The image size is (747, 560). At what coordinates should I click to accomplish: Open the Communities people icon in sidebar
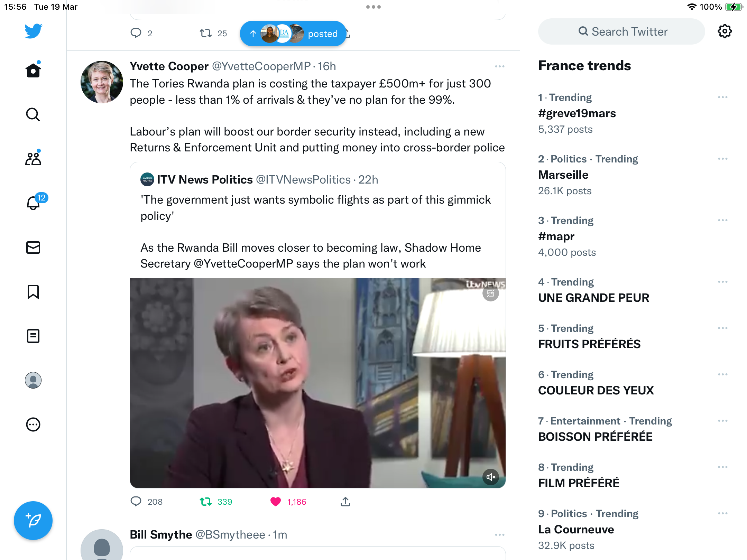pos(33,158)
